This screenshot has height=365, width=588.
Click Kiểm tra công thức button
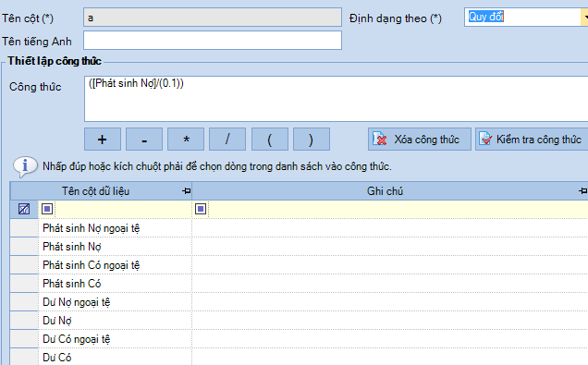coord(532,140)
